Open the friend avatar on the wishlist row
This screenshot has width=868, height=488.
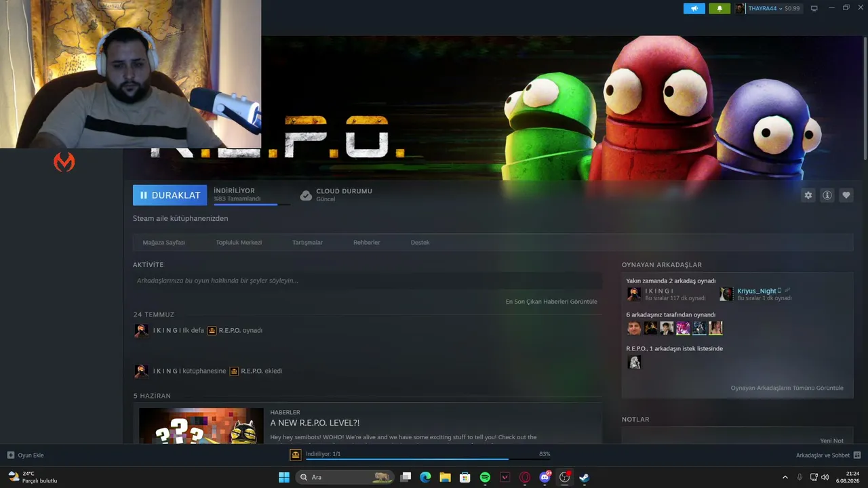click(x=634, y=363)
